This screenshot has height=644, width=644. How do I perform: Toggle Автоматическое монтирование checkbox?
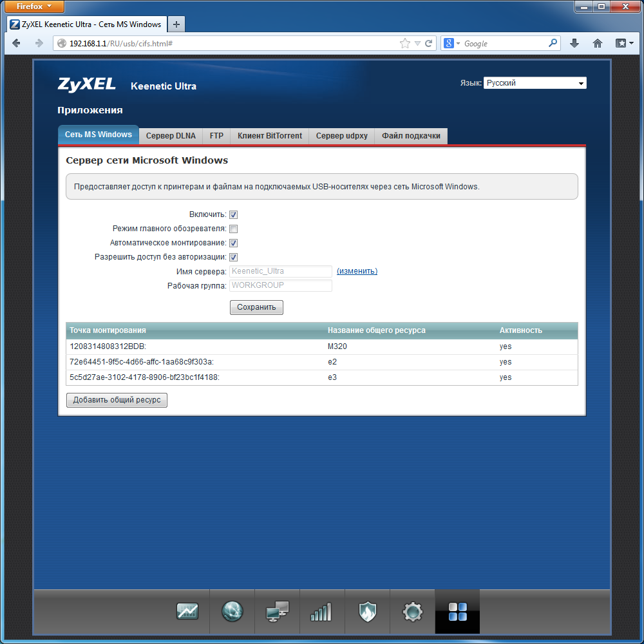click(233, 243)
